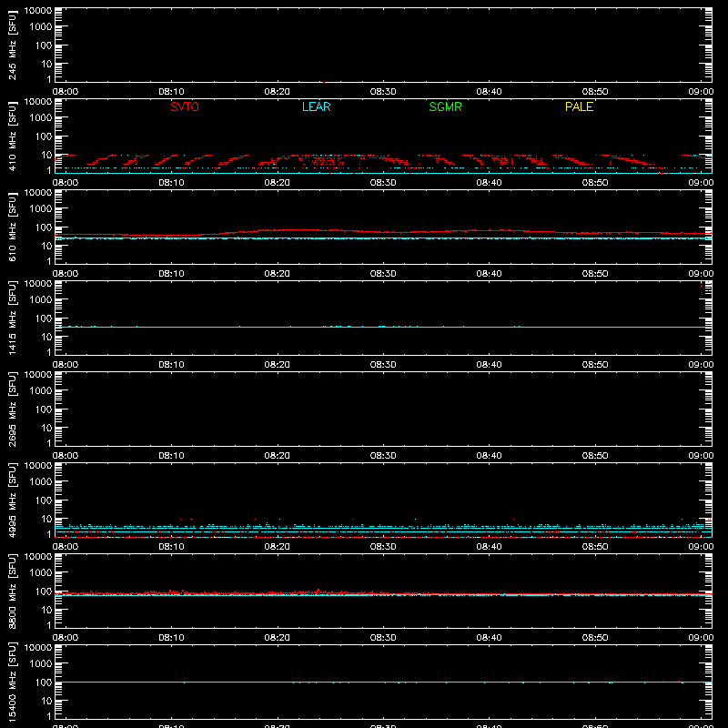Screen dimensions: 728x728
Task: Select the 2695 MHz [SFU] axis title
Action: pyautogui.click(x=13, y=409)
